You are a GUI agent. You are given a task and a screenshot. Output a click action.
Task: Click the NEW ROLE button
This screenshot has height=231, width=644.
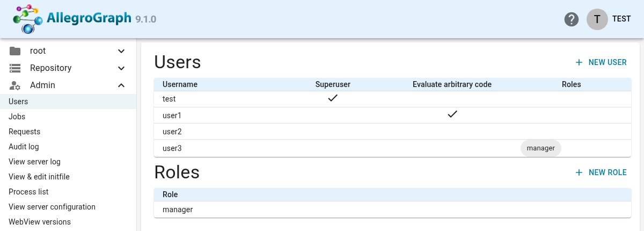[601, 172]
